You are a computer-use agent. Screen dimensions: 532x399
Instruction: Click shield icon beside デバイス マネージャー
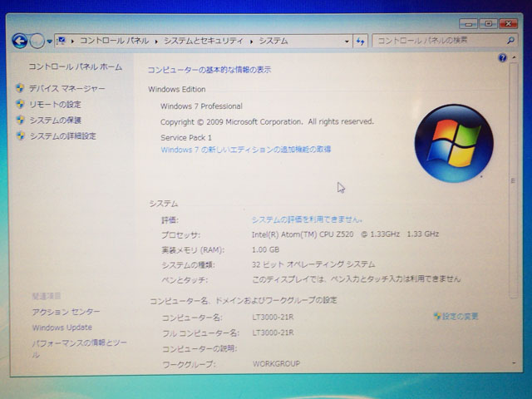20,88
